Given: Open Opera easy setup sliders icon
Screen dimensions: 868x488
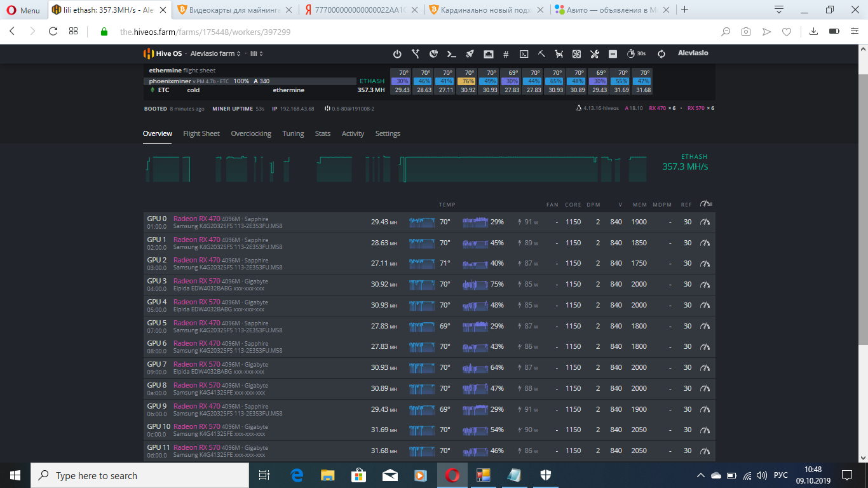Looking at the screenshot, I should pos(853,31).
